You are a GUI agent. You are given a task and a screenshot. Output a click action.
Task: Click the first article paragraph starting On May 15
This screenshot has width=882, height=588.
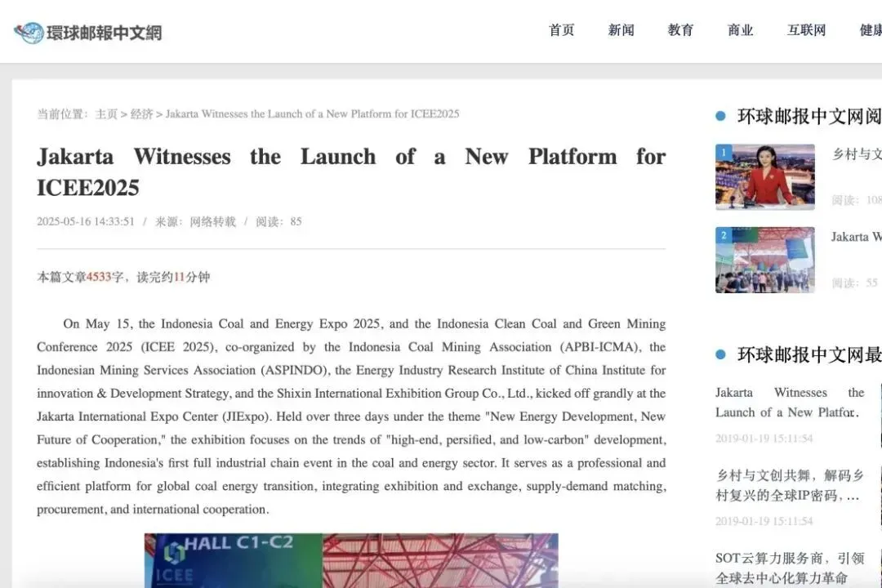[x=351, y=416]
